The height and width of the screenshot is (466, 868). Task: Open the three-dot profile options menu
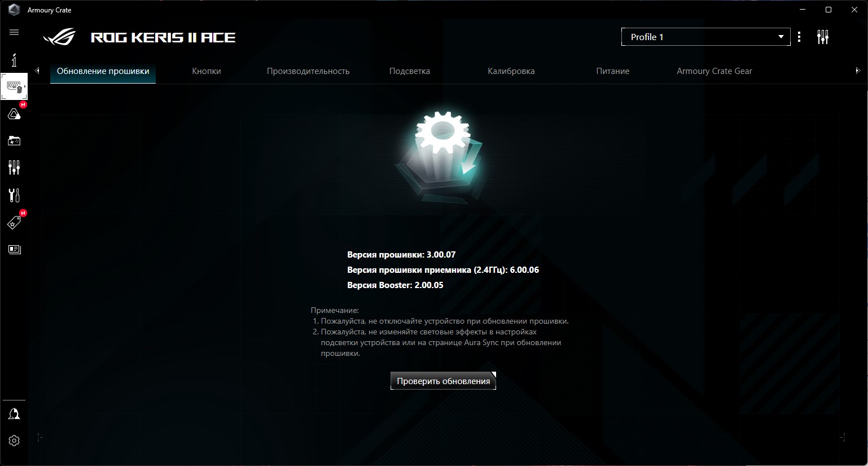[799, 37]
